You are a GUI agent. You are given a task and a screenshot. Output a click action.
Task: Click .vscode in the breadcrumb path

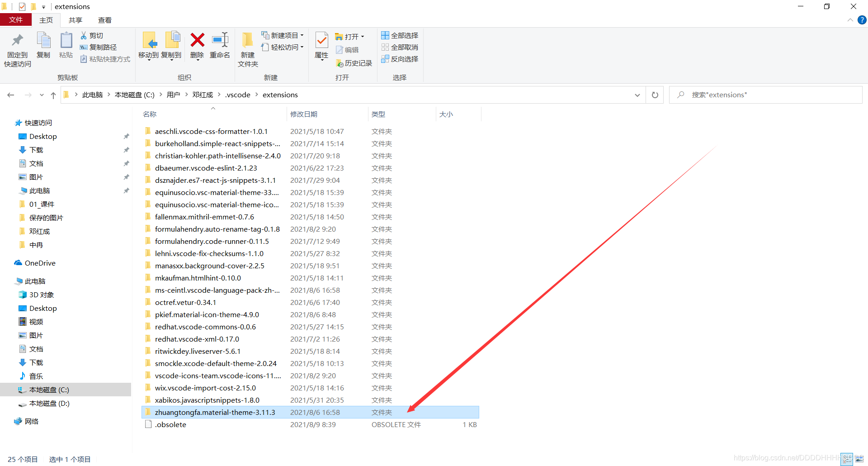click(x=238, y=95)
